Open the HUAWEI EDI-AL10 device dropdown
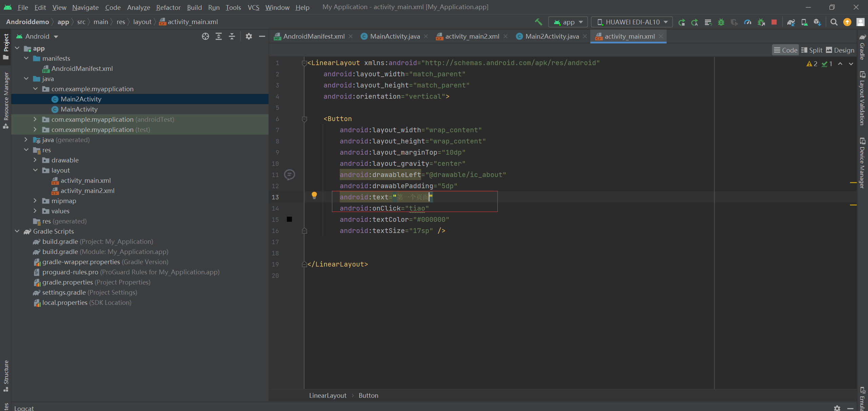Viewport: 868px width, 411px height. pyautogui.click(x=632, y=22)
